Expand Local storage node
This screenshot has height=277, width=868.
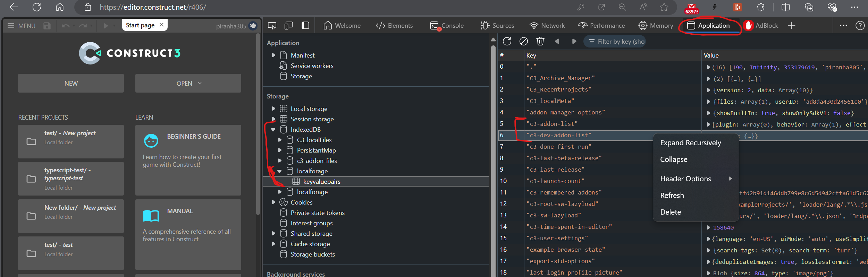(273, 109)
